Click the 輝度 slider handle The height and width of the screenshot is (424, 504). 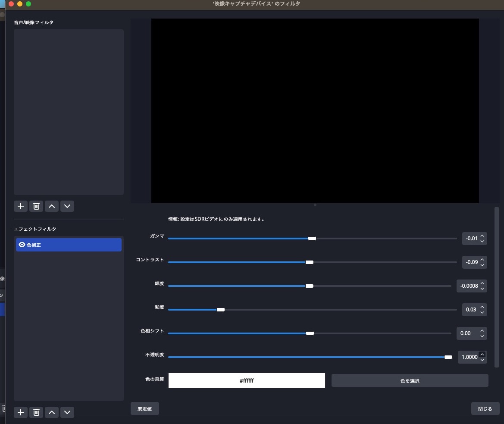point(310,286)
